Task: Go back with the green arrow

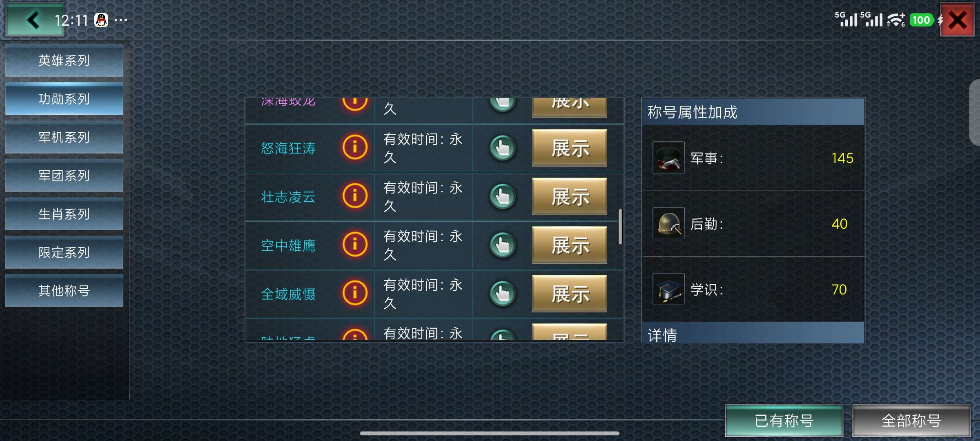Action: click(x=35, y=20)
